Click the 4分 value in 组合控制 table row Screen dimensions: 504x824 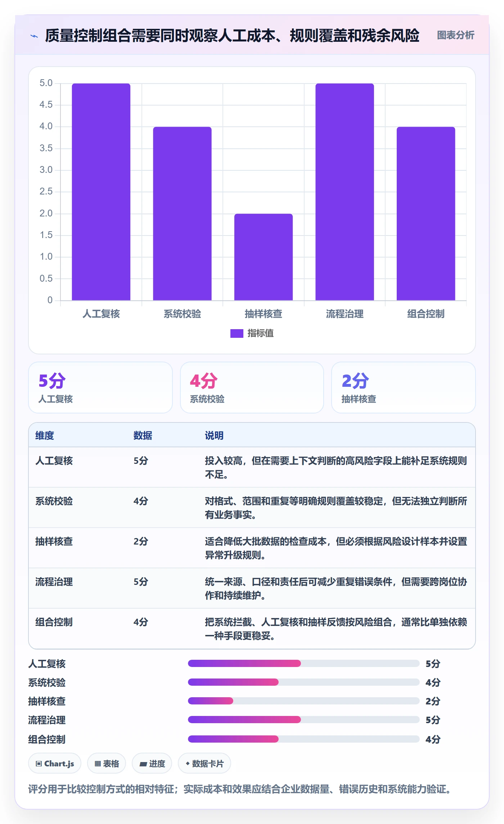[x=141, y=622]
